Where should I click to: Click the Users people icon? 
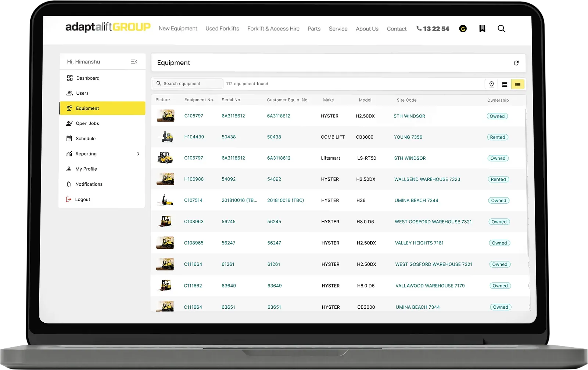click(x=69, y=93)
